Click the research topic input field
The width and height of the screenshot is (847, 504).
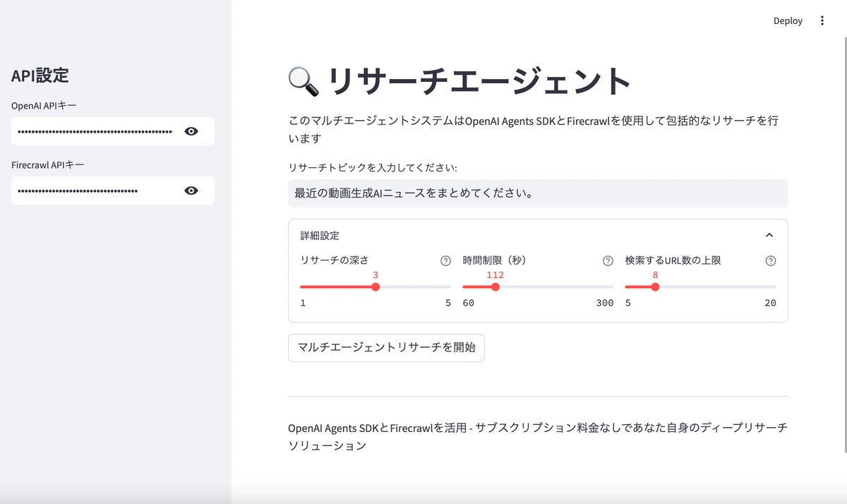(x=538, y=193)
